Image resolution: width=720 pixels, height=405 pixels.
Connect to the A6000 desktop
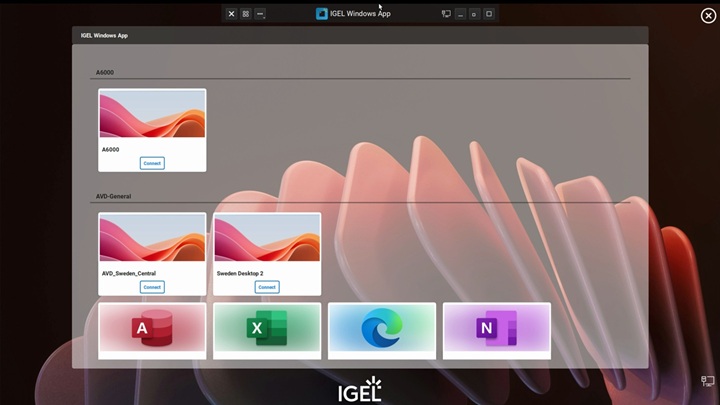point(152,163)
